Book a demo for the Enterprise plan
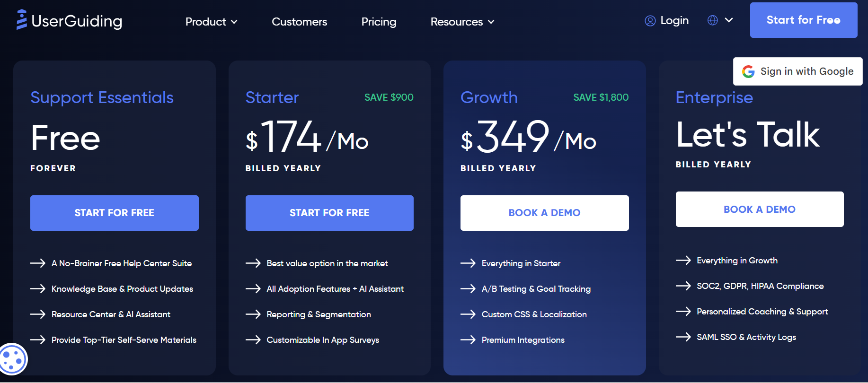Image resolution: width=868 pixels, height=383 pixels. click(x=760, y=209)
